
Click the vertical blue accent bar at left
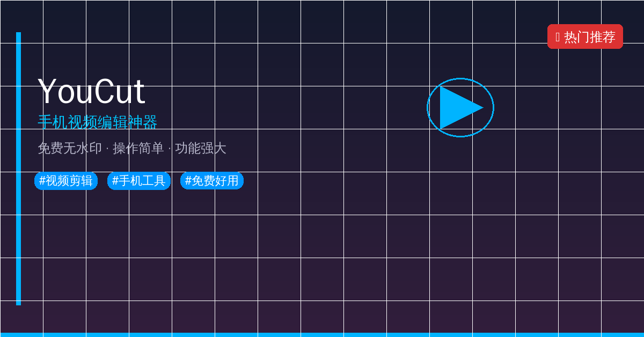[x=18, y=169]
